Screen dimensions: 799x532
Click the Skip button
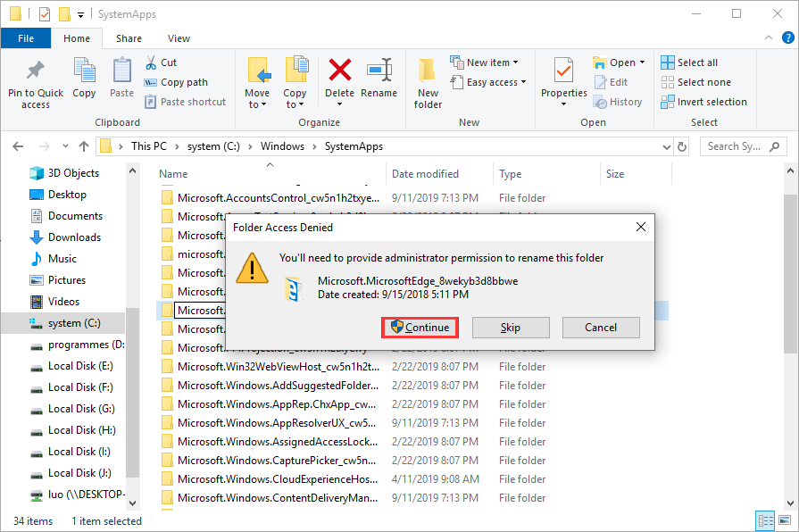[511, 328]
